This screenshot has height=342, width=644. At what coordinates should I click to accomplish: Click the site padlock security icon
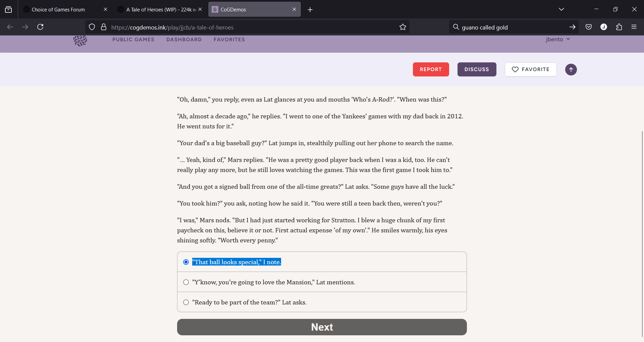tap(104, 27)
